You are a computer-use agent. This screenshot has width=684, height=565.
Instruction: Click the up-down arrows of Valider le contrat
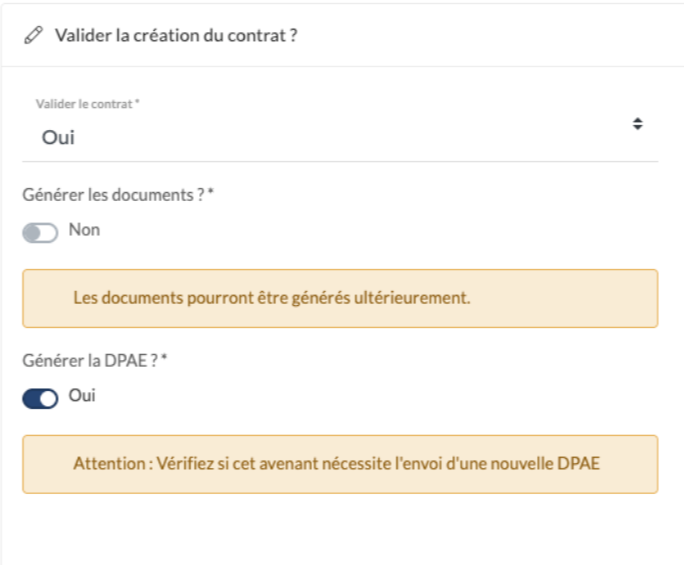(638, 124)
